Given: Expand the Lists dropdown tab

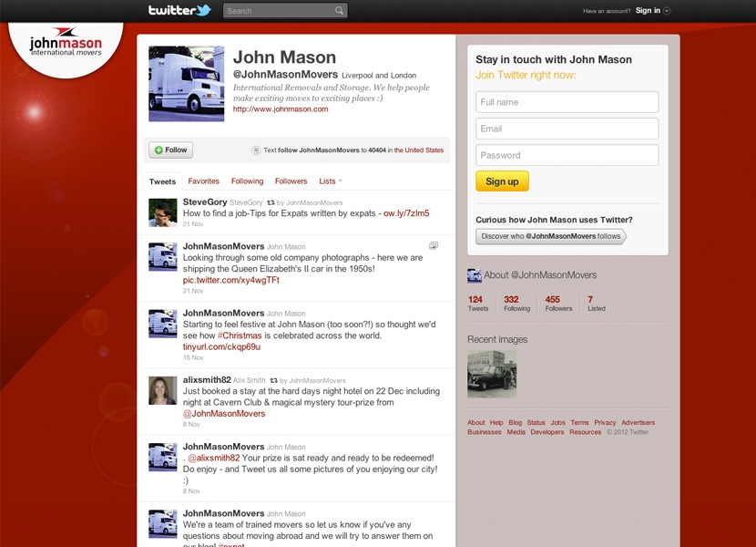Looking at the screenshot, I should click(331, 181).
